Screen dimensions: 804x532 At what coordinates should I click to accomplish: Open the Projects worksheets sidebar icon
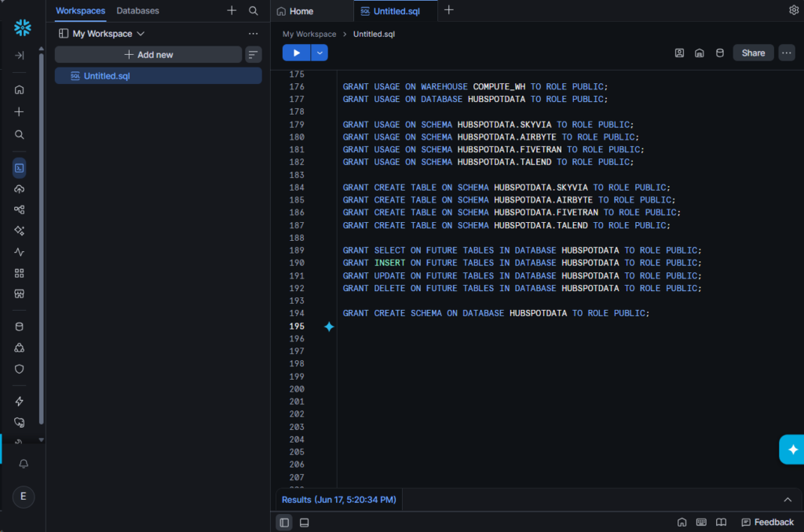point(20,168)
